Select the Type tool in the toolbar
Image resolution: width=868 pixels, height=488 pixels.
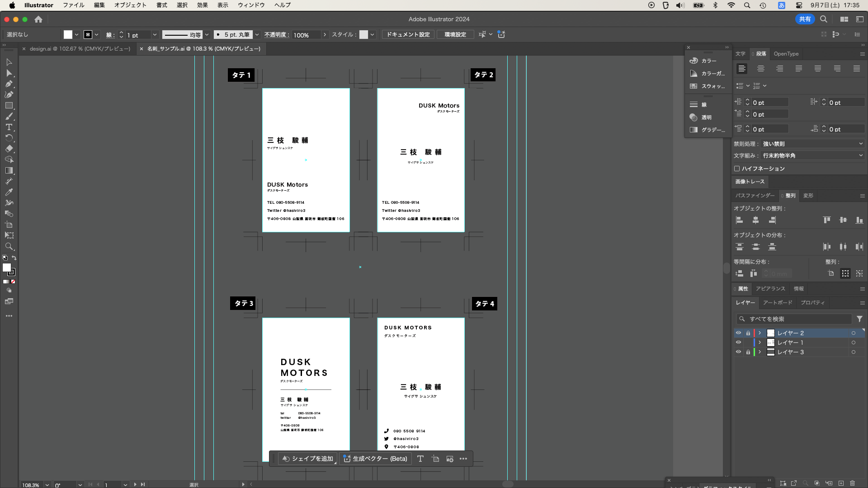(x=9, y=127)
